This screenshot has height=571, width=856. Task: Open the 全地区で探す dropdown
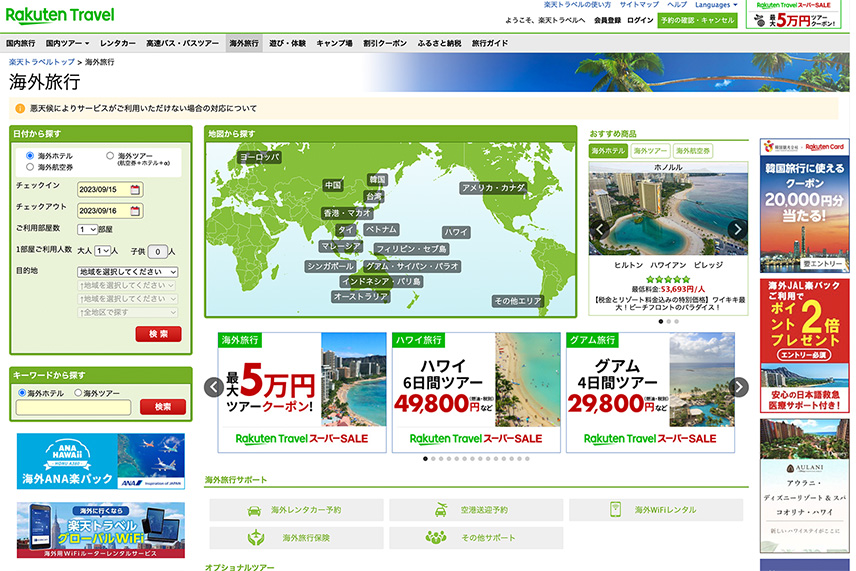(x=127, y=312)
